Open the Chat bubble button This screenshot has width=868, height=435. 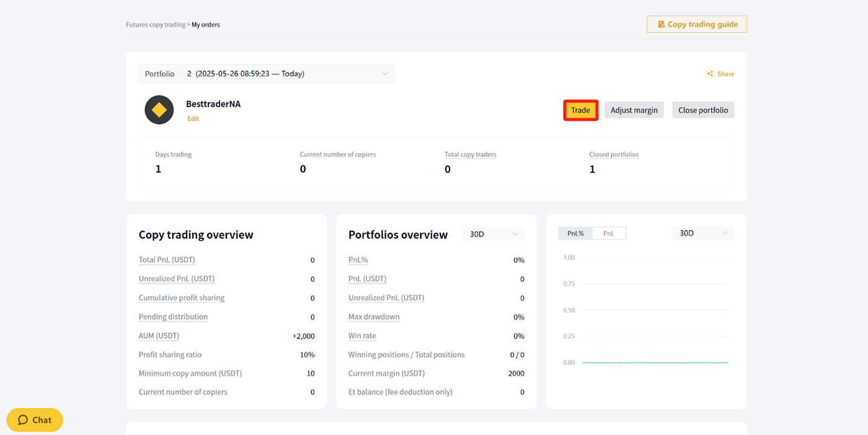[35, 420]
